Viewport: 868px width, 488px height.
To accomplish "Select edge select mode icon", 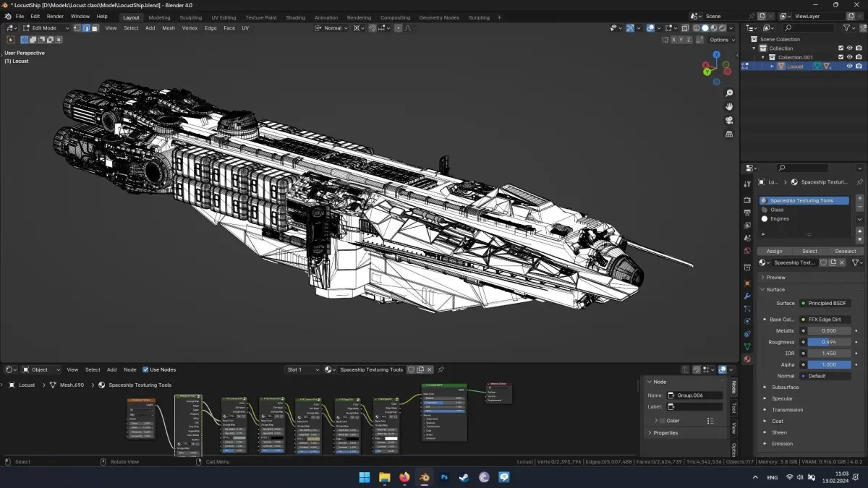I will pos(86,28).
